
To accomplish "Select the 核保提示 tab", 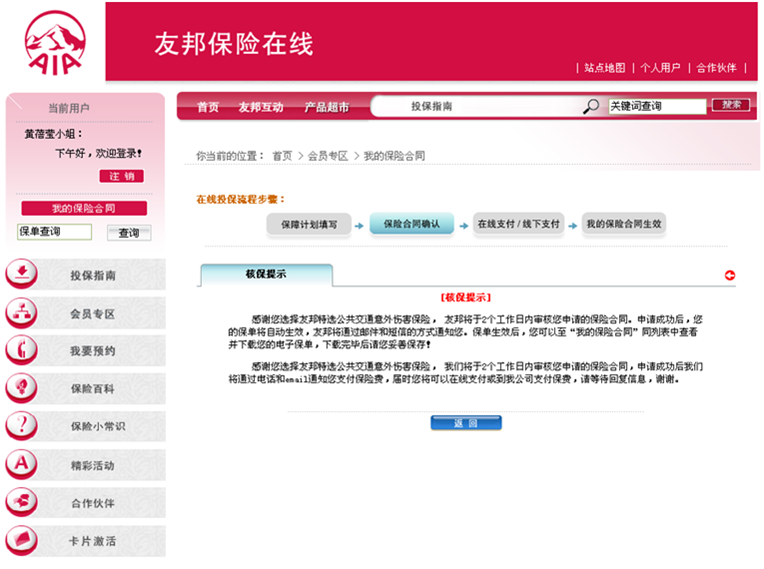I will pyautogui.click(x=266, y=274).
